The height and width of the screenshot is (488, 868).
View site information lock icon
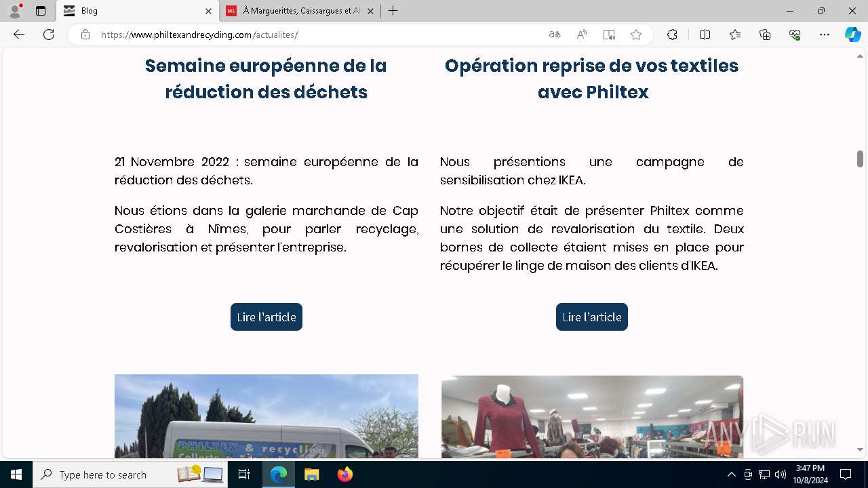pos(85,35)
